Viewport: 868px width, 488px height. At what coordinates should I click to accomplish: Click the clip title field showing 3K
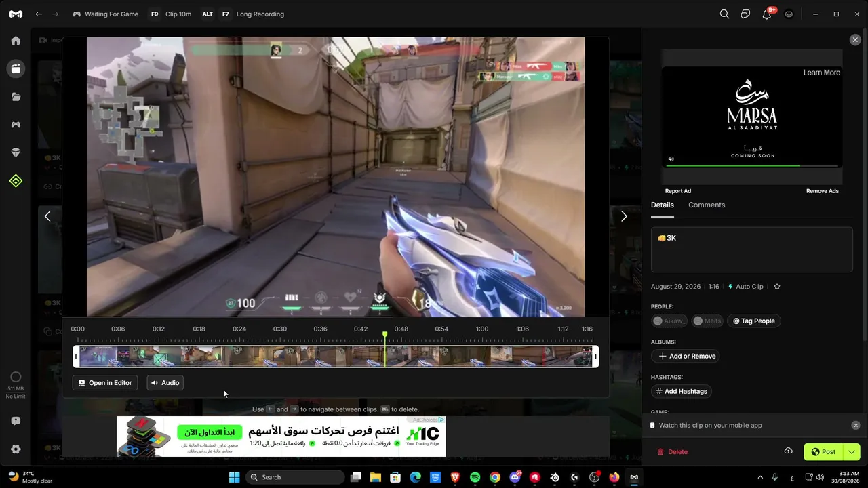pyautogui.click(x=751, y=249)
